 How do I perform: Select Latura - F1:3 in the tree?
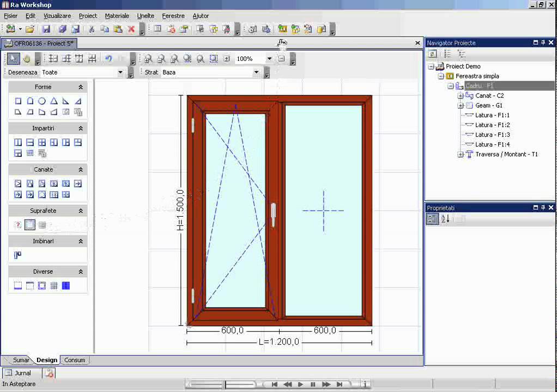(492, 135)
